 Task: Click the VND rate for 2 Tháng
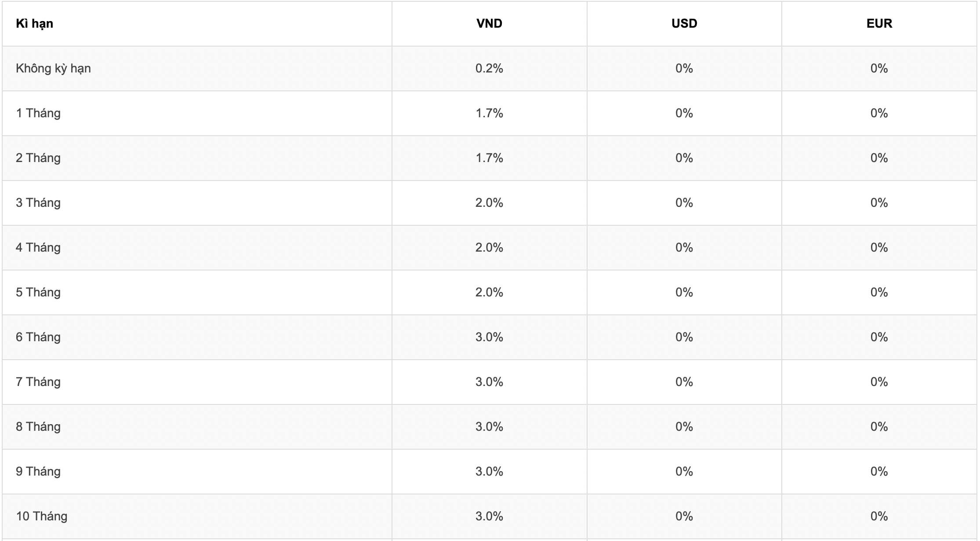(x=489, y=158)
